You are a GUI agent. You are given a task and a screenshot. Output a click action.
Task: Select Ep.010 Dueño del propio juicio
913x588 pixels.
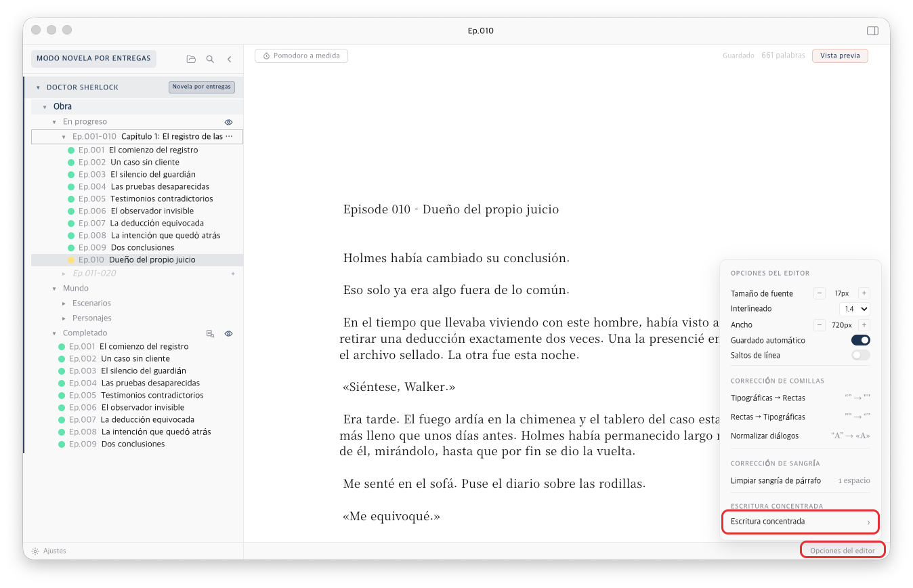pos(137,260)
